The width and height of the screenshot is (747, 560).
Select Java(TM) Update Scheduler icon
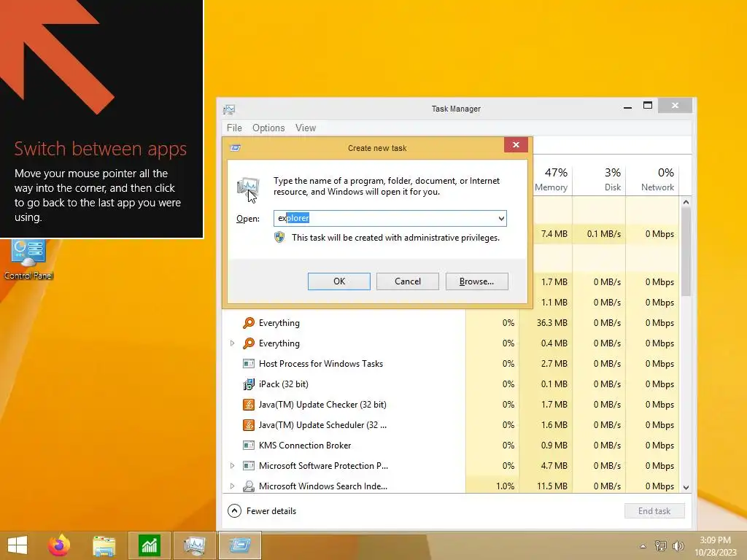[248, 425]
